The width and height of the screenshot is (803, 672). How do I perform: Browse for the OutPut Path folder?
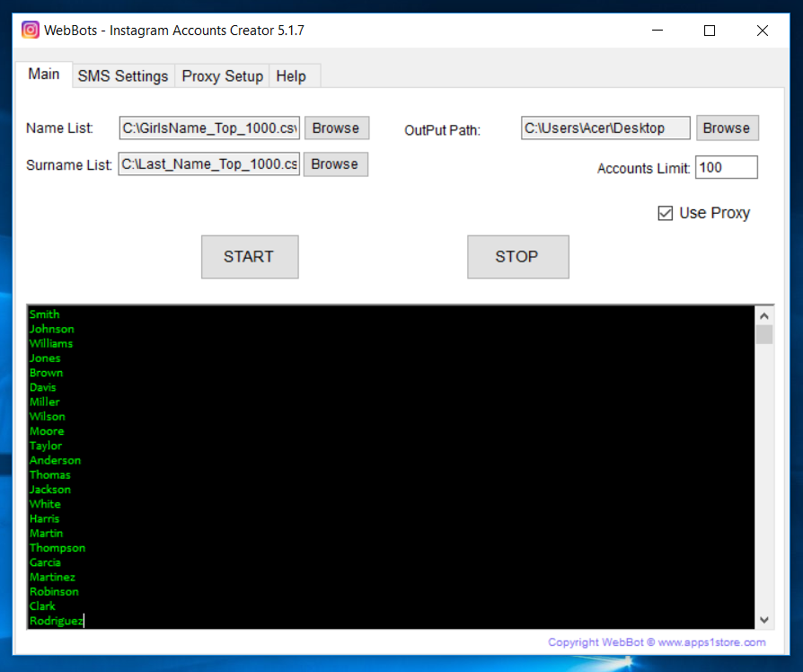(728, 128)
